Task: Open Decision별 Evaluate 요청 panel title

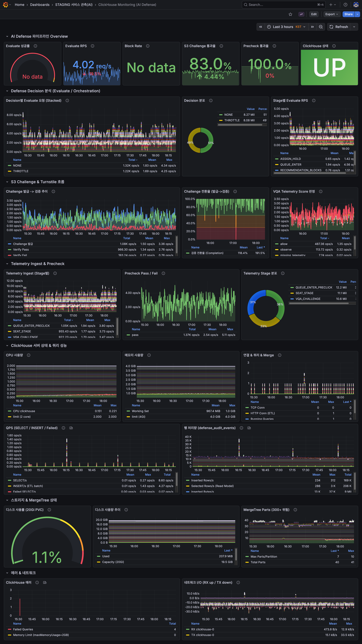Action: tap(34, 101)
